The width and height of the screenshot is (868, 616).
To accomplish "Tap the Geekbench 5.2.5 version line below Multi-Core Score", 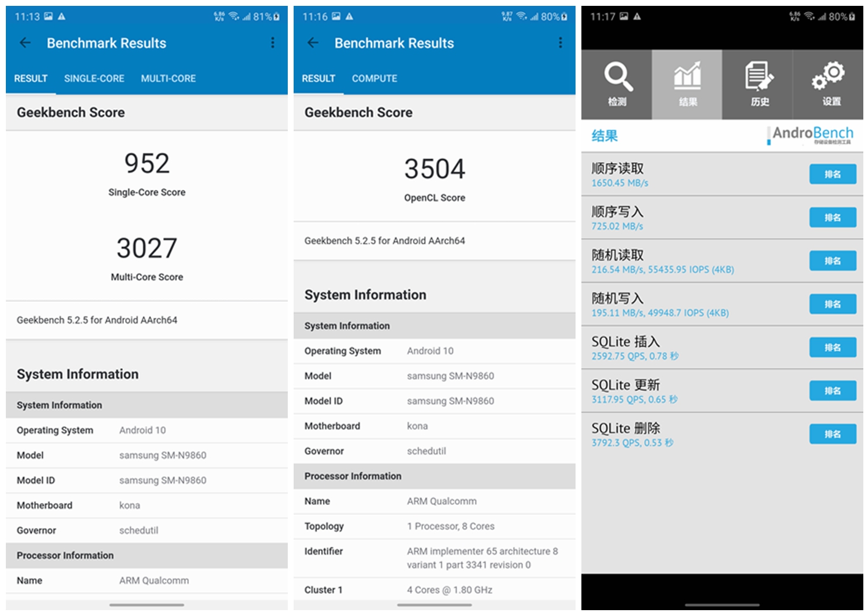I will [x=97, y=320].
